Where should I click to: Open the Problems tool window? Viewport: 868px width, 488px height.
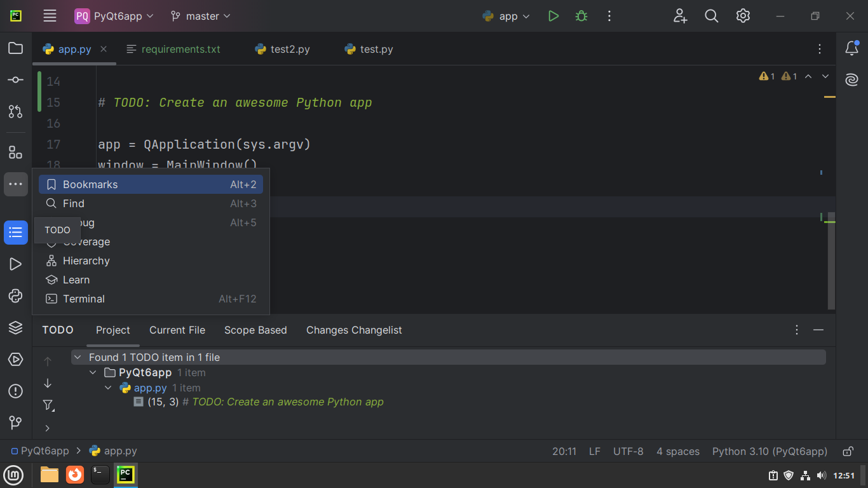pyautogui.click(x=15, y=391)
